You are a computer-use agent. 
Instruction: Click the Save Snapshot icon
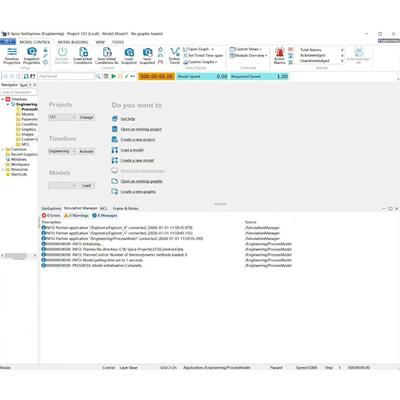[x=147, y=56]
